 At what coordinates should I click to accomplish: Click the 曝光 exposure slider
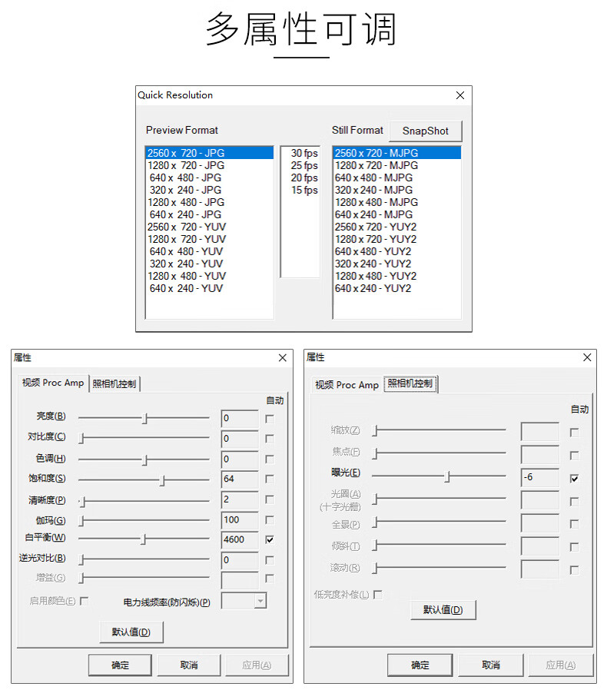coord(439,476)
